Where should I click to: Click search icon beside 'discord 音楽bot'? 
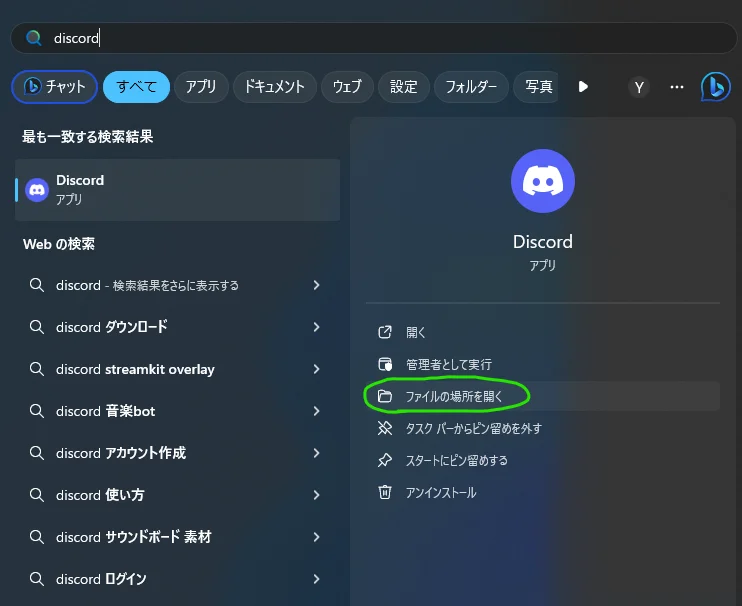(x=36, y=411)
